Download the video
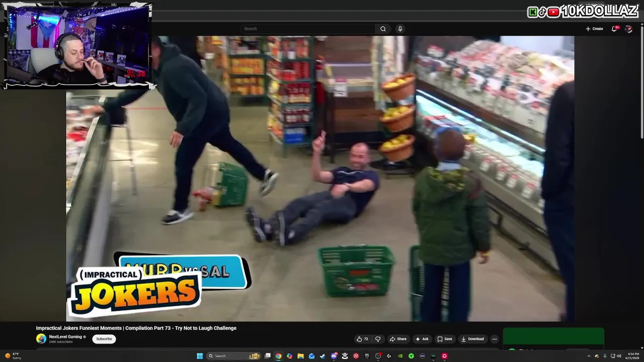This screenshot has height=362, width=644. click(472, 339)
